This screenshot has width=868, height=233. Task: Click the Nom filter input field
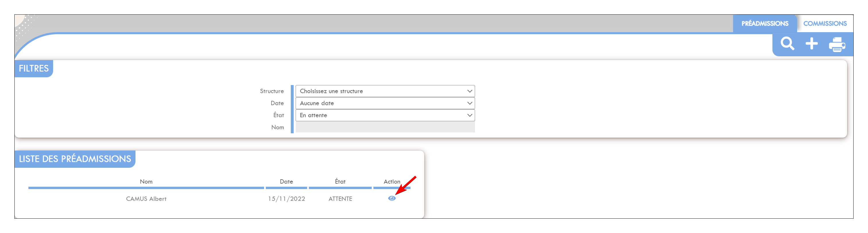(385, 128)
